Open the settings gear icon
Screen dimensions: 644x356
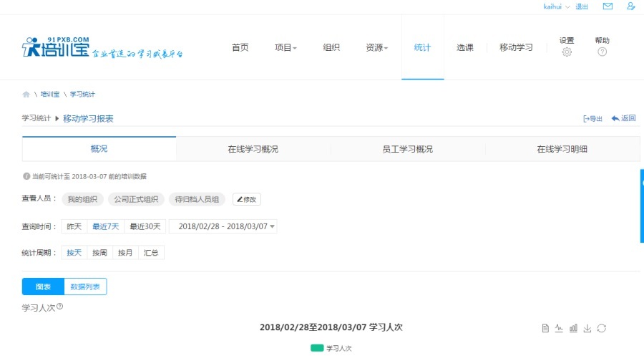point(567,52)
